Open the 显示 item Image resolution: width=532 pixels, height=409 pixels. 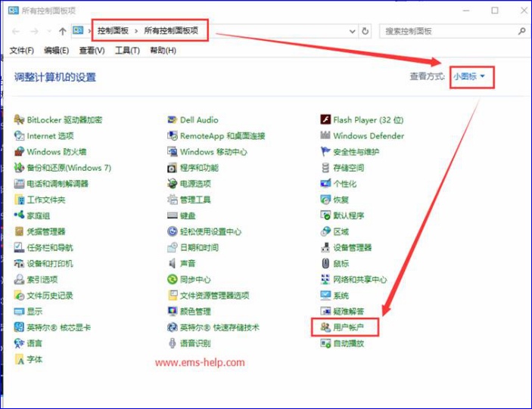pos(28,311)
